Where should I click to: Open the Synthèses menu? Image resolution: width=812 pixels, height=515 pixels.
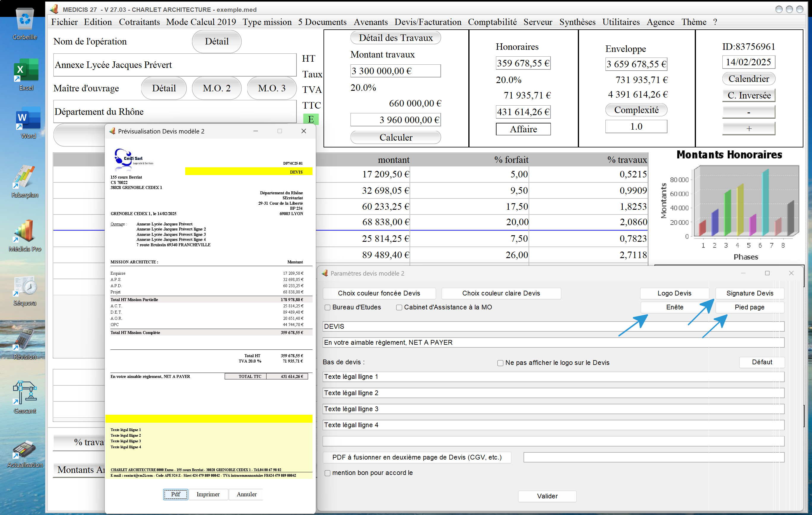577,22
